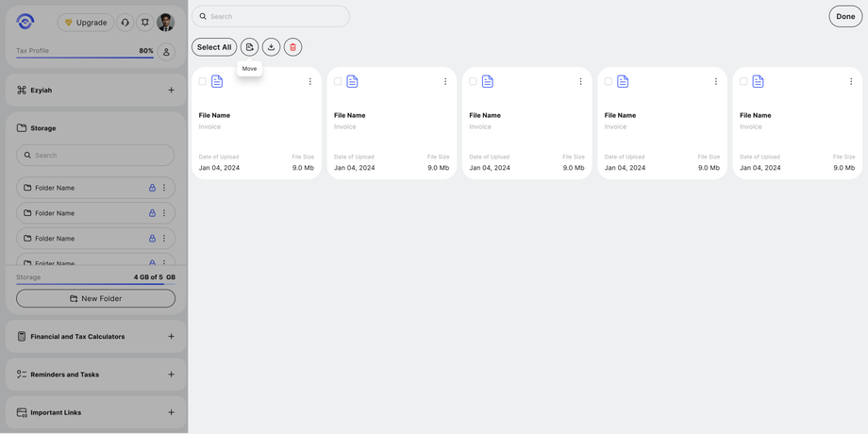Click the pin notification icon beside Upgrade
This screenshot has width=868, height=434.
(x=144, y=23)
